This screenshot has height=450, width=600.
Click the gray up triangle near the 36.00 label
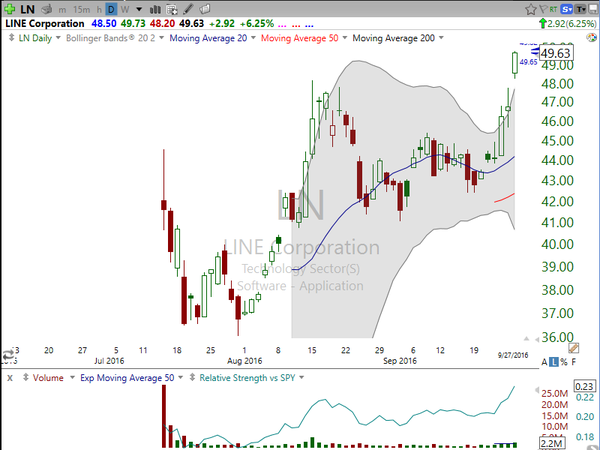tap(527, 339)
